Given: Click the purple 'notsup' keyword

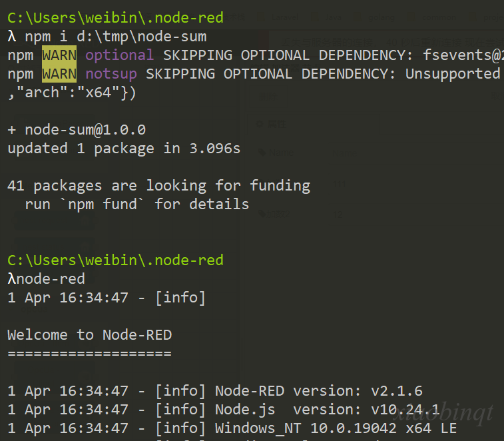Looking at the screenshot, I should click(111, 74).
